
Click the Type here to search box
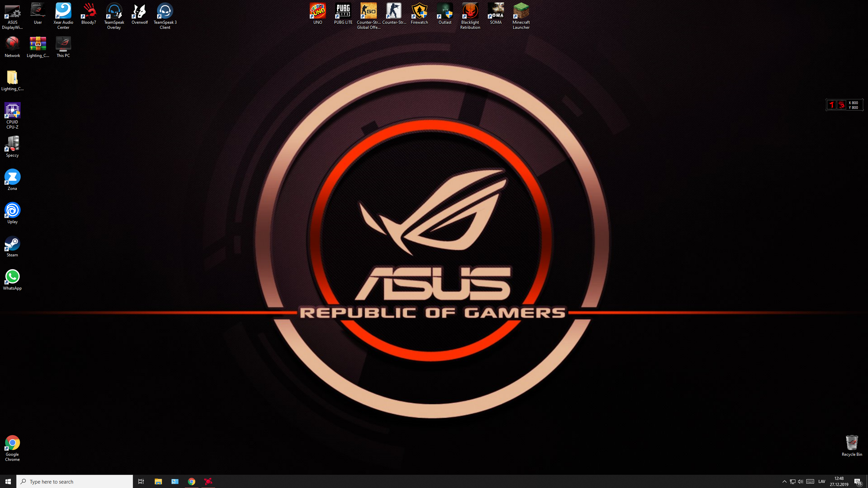[x=75, y=481]
